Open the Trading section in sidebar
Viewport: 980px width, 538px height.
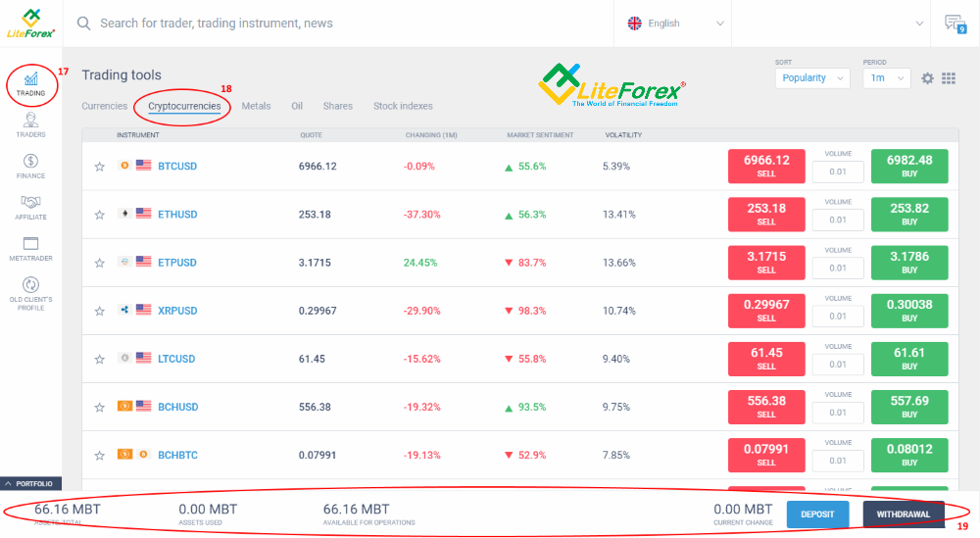(x=30, y=84)
